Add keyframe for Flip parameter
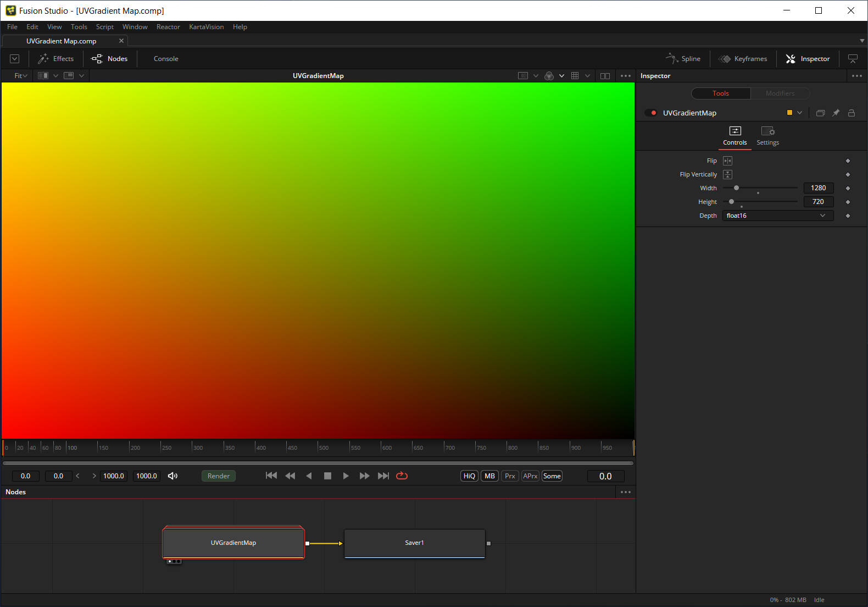The width and height of the screenshot is (868, 607). (848, 161)
